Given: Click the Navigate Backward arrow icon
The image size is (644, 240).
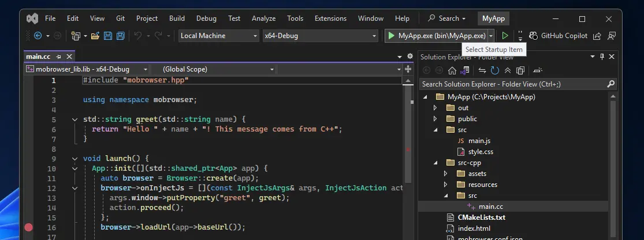Looking at the screenshot, I should click(38, 36).
